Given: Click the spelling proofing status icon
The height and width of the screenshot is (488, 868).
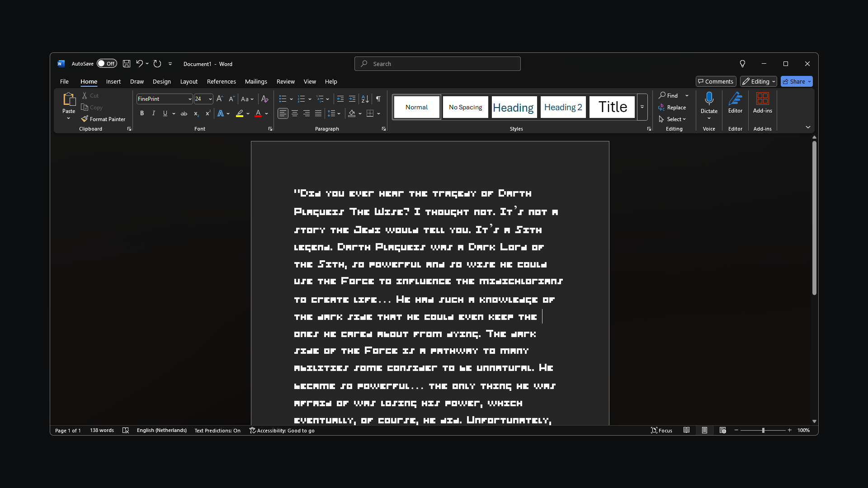Looking at the screenshot, I should 126,430.
